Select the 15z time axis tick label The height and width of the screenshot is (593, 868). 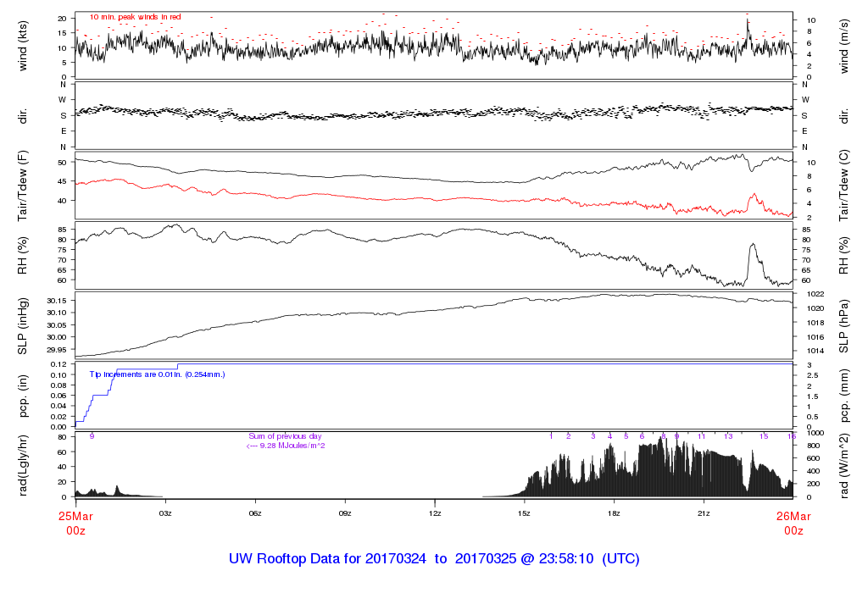[x=525, y=513]
